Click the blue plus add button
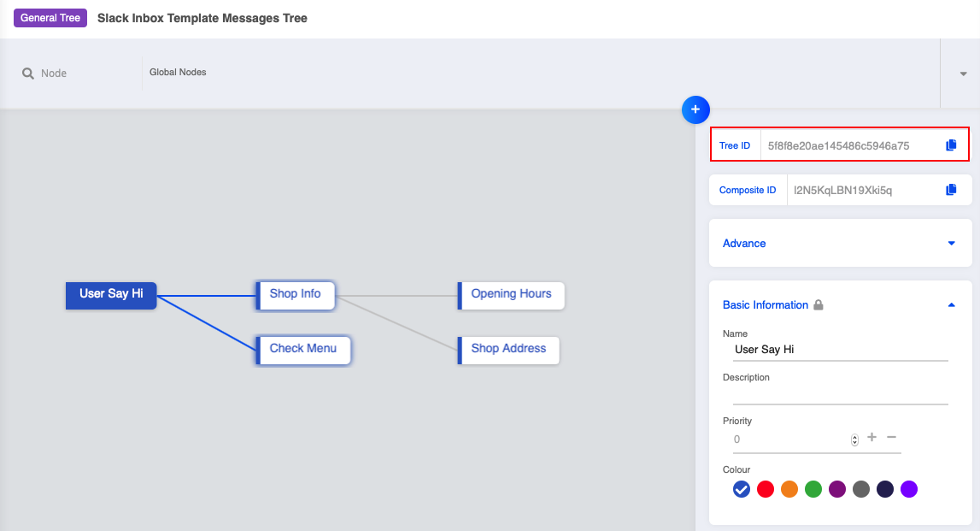The image size is (980, 531). [x=695, y=109]
